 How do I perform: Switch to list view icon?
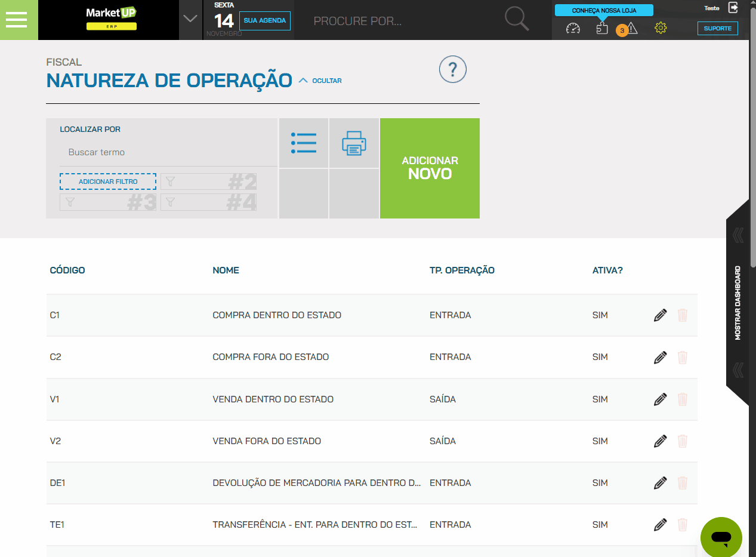[x=304, y=143]
